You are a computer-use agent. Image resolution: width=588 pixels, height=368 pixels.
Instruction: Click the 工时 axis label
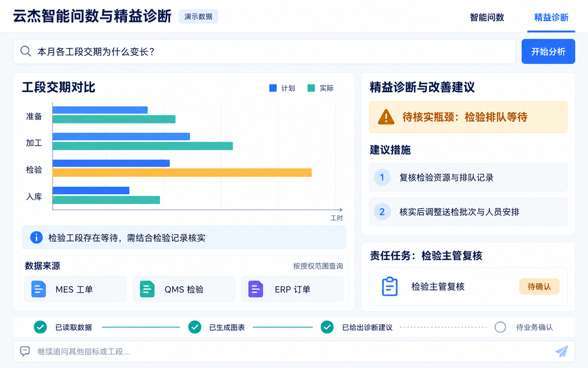pyautogui.click(x=337, y=218)
